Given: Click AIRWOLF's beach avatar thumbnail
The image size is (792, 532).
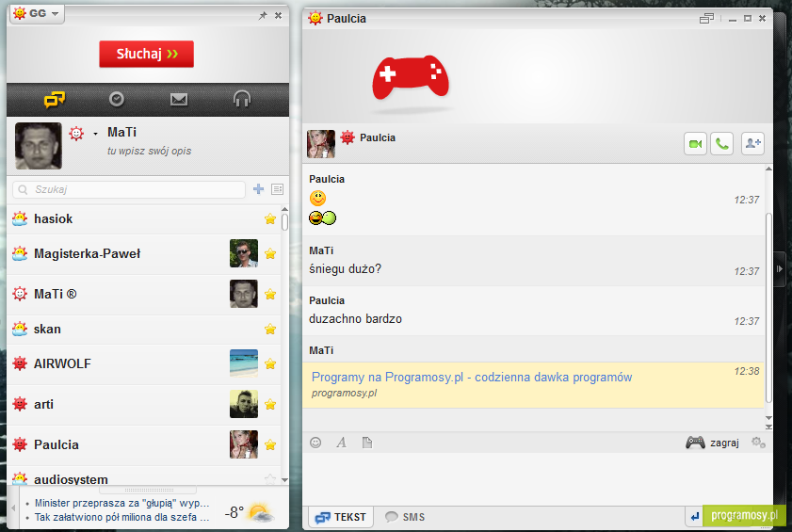Looking at the screenshot, I should pos(244,363).
